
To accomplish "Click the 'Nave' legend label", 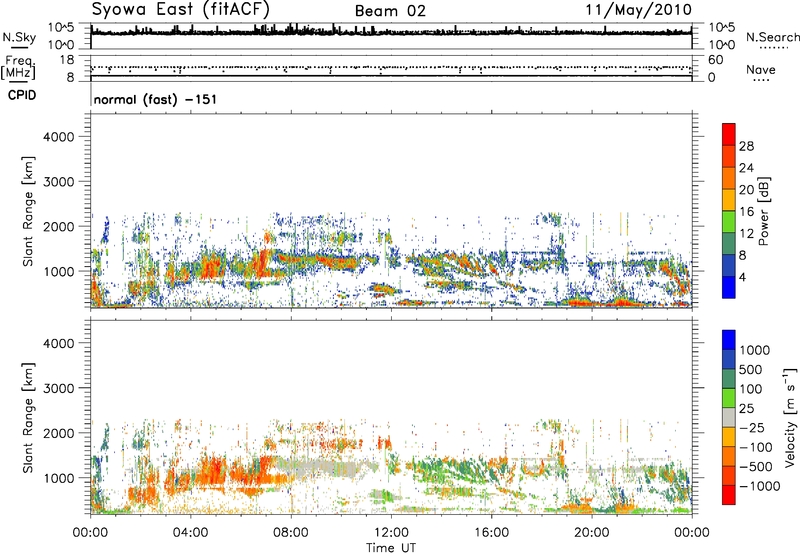I will [761, 69].
